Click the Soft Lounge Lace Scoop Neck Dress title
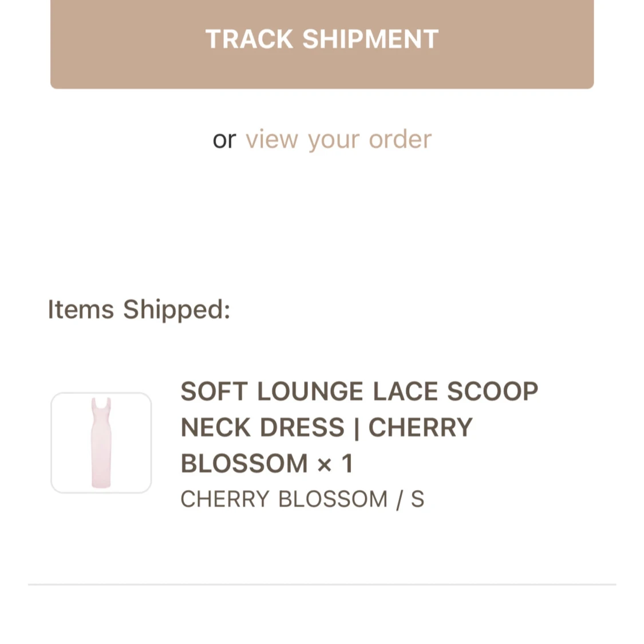Screen dimensions: 644x644 (x=359, y=427)
